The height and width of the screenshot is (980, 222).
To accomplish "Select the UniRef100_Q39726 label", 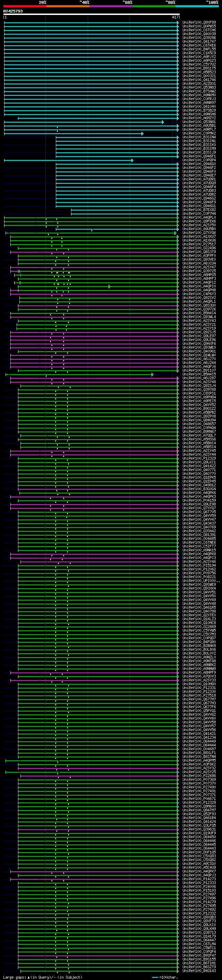I will click(x=199, y=309).
